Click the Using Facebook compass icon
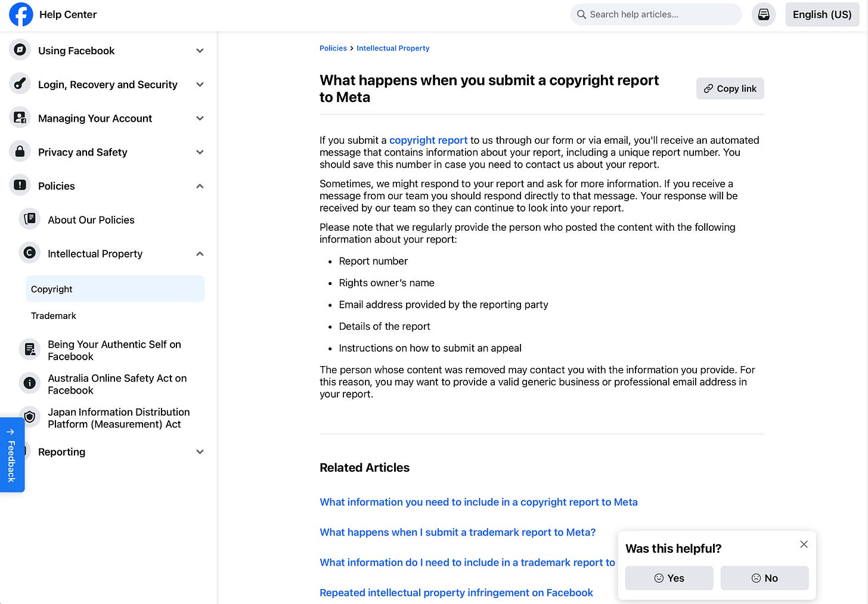 tap(20, 50)
